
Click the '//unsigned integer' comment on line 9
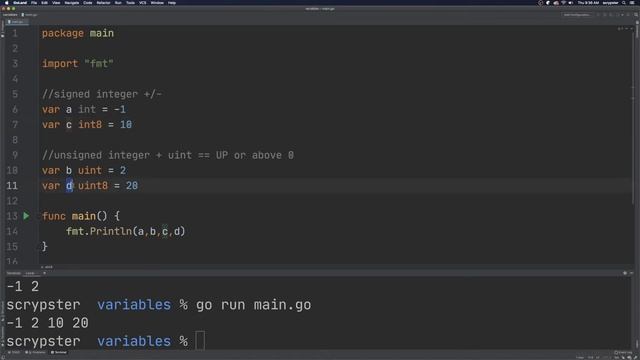pyautogui.click(x=168, y=155)
